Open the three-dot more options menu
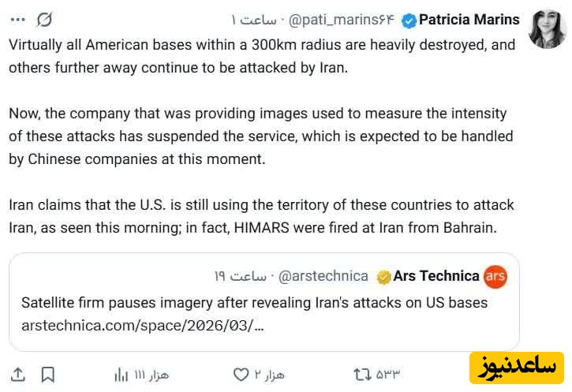 coord(16,20)
